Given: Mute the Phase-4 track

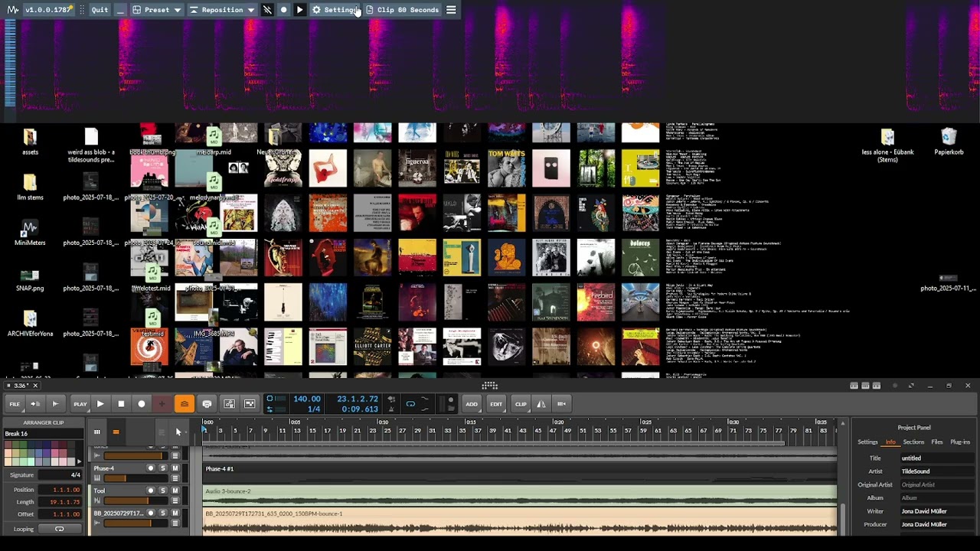Looking at the screenshot, I should tap(175, 468).
